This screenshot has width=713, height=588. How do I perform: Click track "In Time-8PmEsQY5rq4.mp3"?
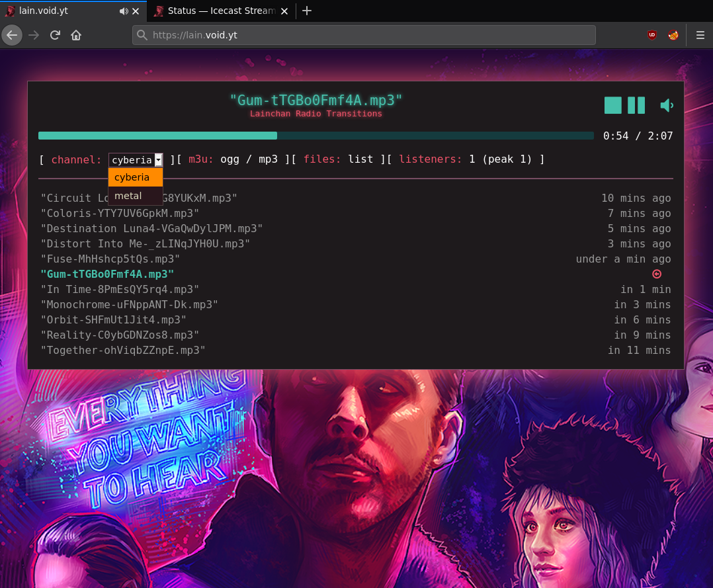120,289
